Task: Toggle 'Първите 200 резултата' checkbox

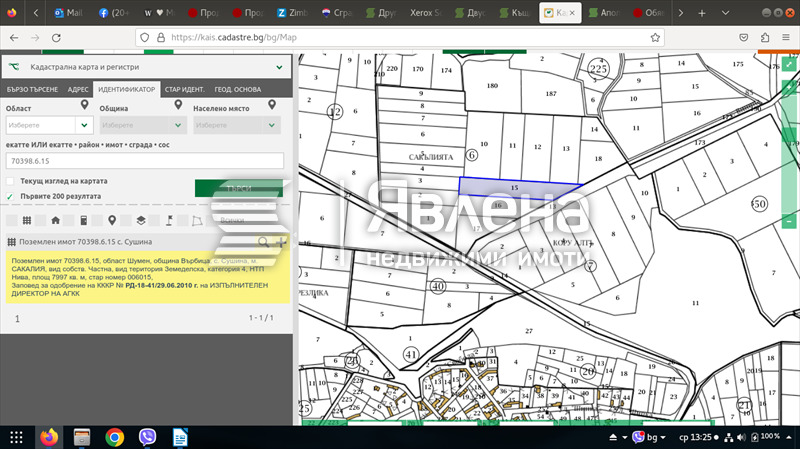Action: point(11,197)
